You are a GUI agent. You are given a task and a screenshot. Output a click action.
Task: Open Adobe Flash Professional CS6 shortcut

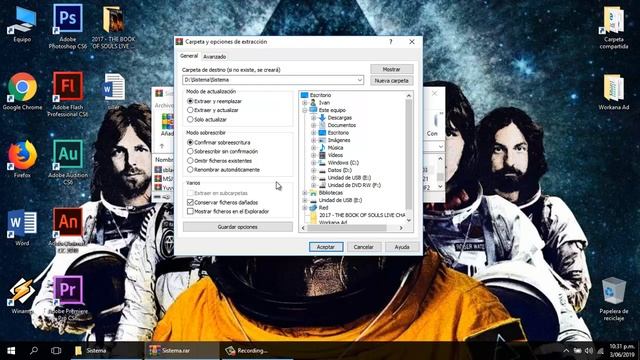tap(68, 94)
